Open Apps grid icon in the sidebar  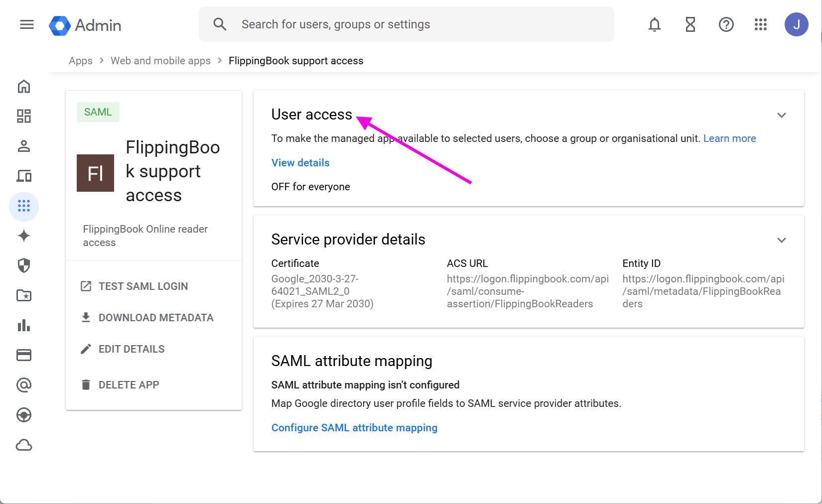tap(24, 206)
